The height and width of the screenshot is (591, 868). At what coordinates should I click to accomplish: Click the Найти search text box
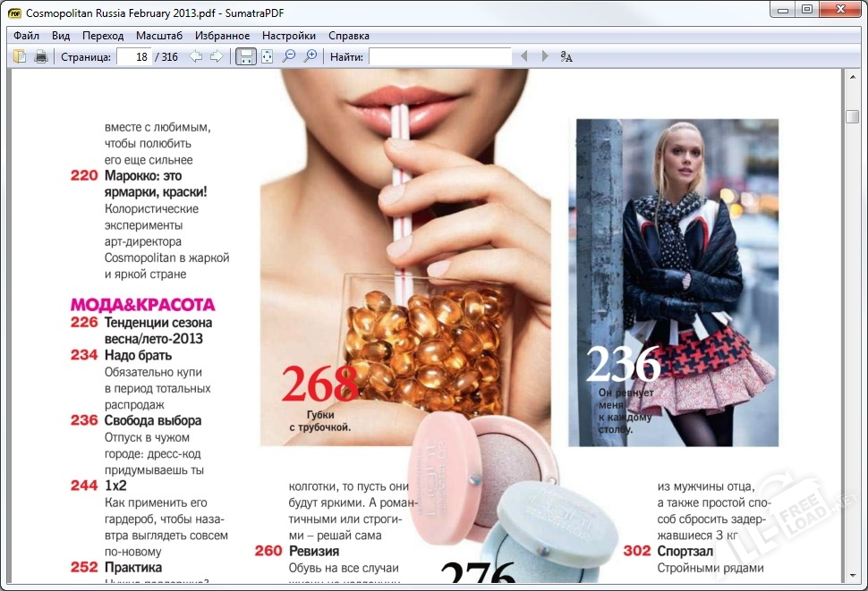point(439,57)
